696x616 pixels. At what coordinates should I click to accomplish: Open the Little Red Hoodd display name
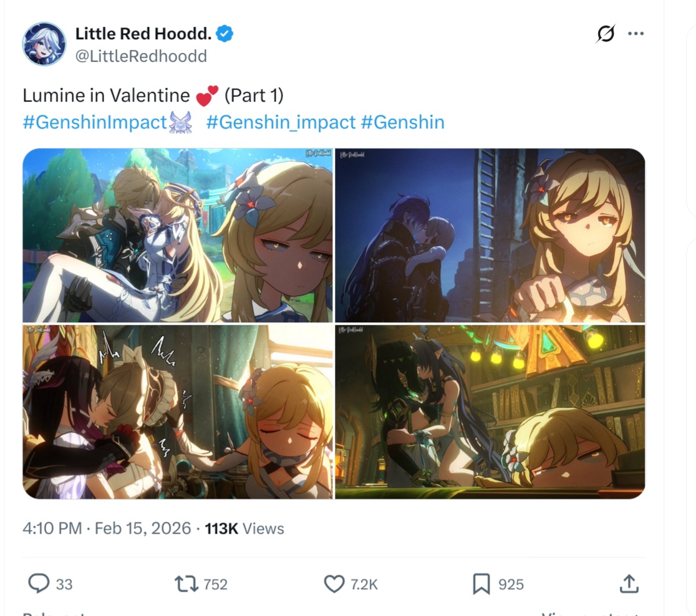tap(143, 33)
